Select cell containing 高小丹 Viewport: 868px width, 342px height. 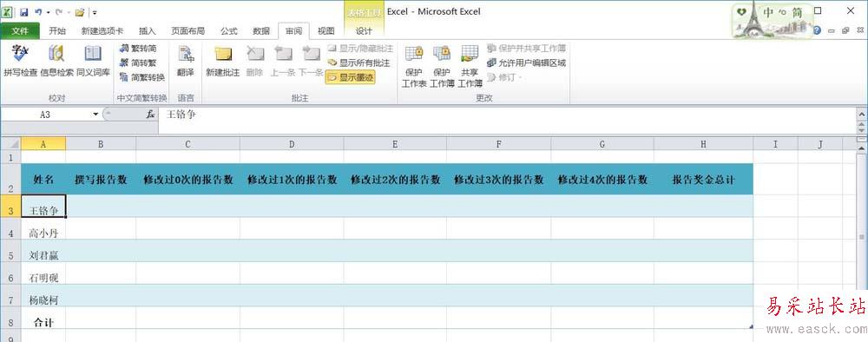point(43,228)
